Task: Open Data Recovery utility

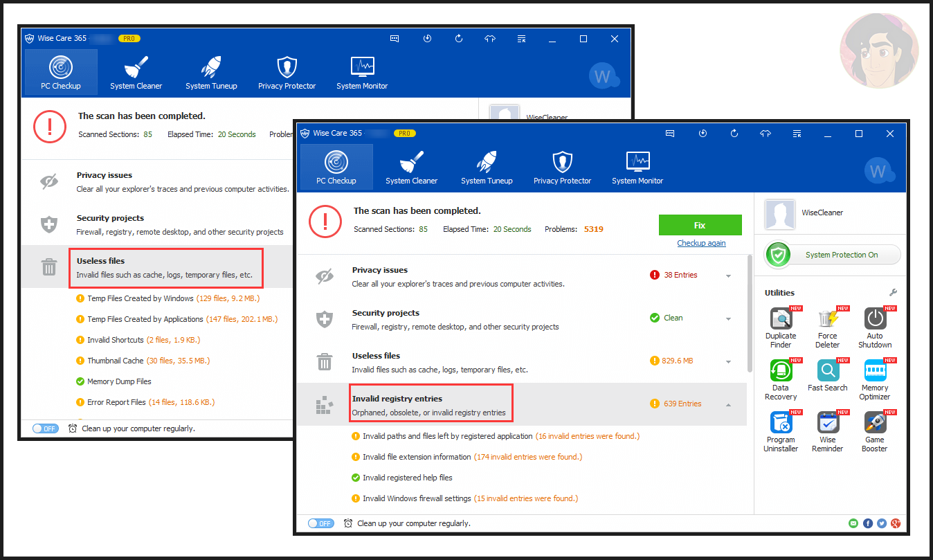Action: point(781,379)
